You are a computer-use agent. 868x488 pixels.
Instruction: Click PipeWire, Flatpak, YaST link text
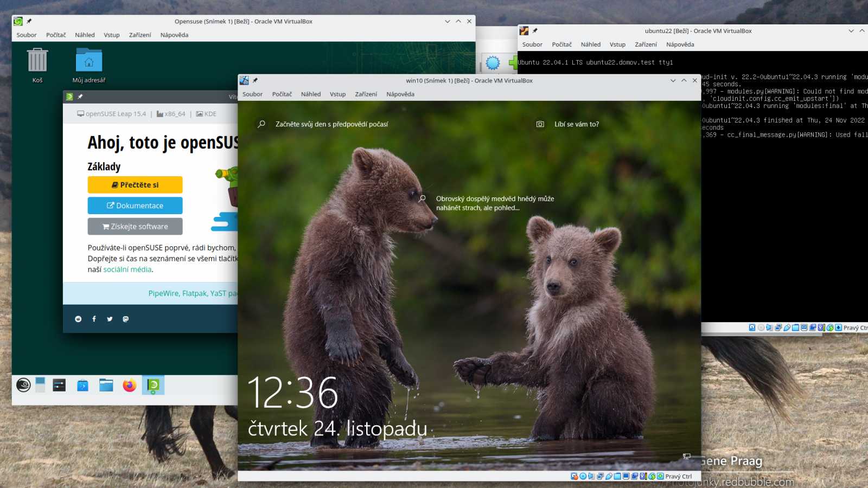point(193,293)
